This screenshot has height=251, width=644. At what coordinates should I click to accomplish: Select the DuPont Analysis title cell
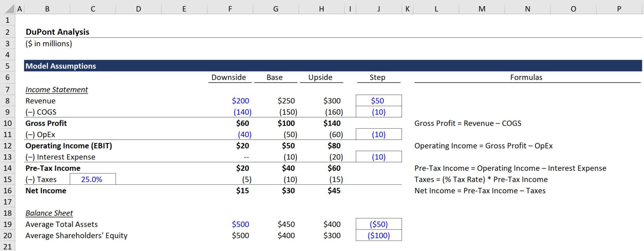57,32
